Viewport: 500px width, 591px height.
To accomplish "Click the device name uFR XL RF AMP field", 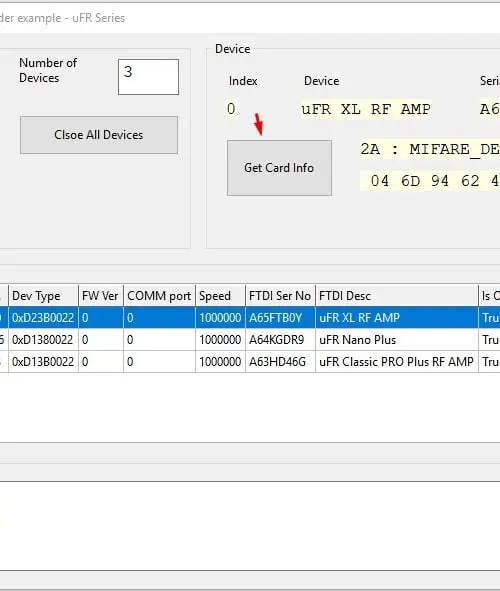I will coord(366,109).
